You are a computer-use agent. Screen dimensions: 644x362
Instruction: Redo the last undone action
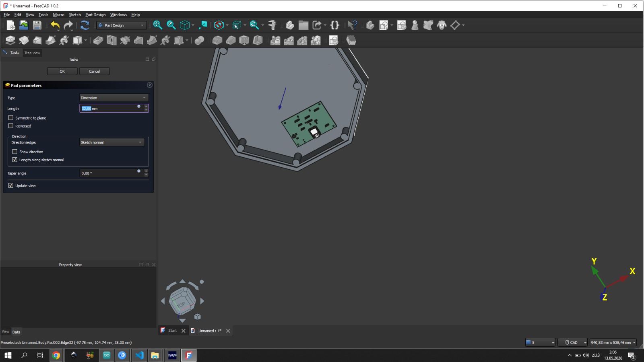coord(68,25)
